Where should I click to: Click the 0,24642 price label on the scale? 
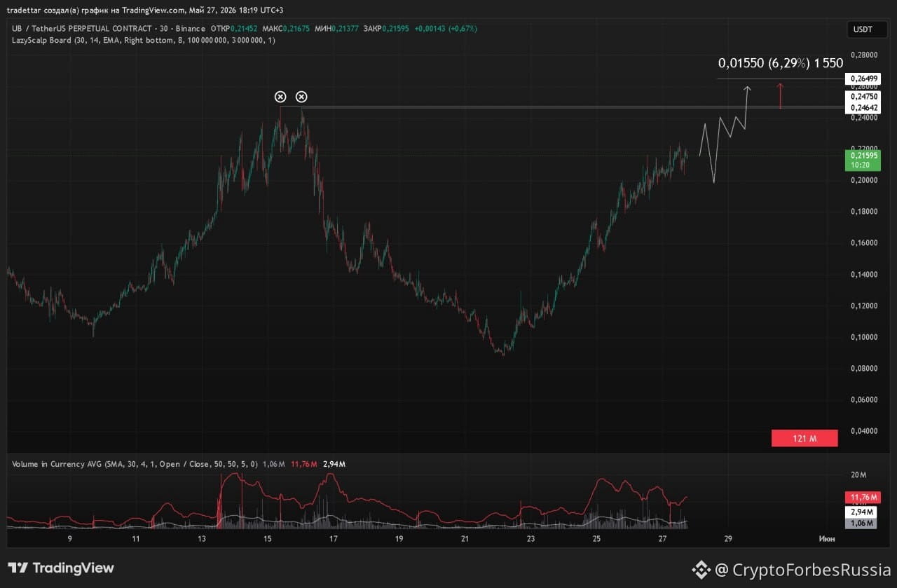click(x=863, y=108)
